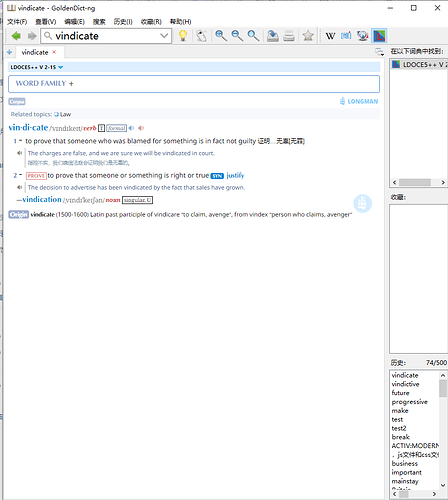The image size is (448, 500).
Task: Click the formal register label
Action: (116, 128)
